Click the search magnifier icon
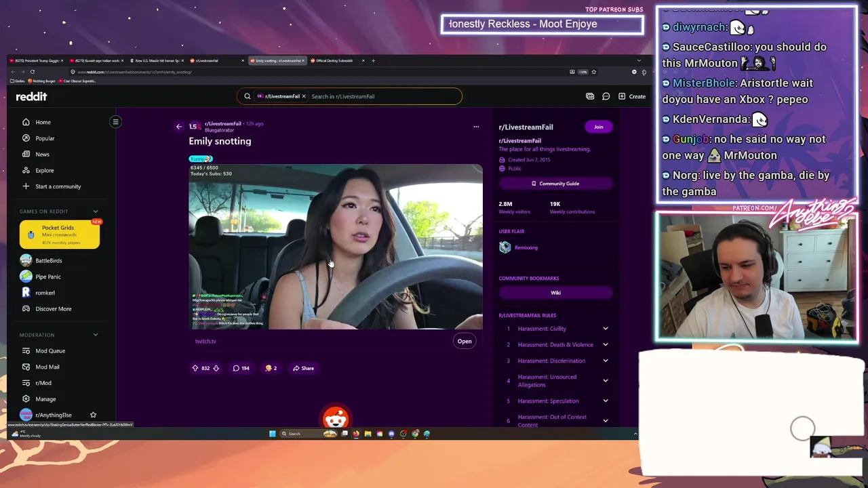This screenshot has height=488, width=868. click(x=247, y=96)
